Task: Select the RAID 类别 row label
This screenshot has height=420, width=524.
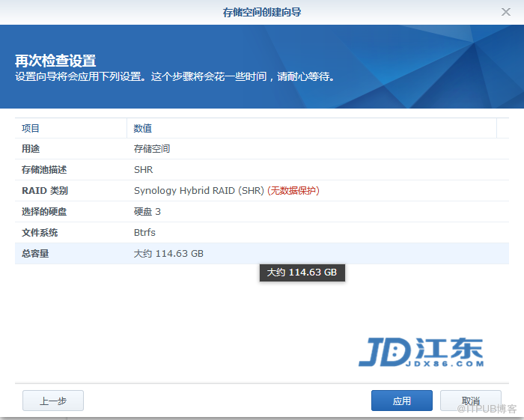Action: [x=45, y=191]
